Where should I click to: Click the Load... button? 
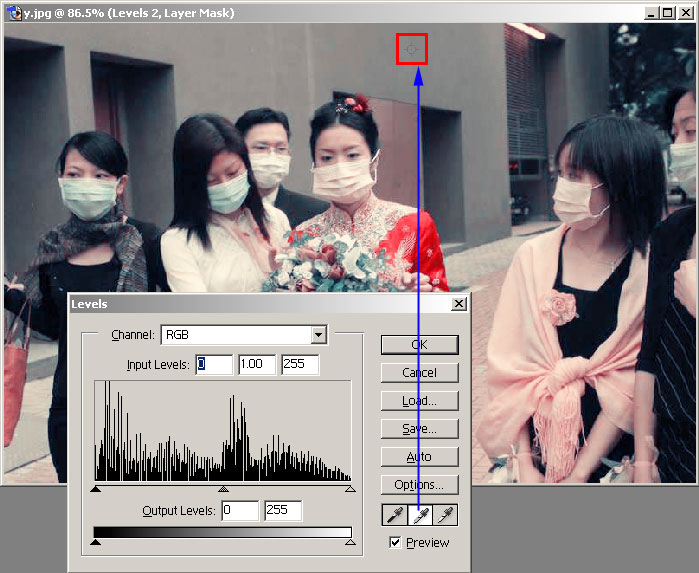coord(419,401)
